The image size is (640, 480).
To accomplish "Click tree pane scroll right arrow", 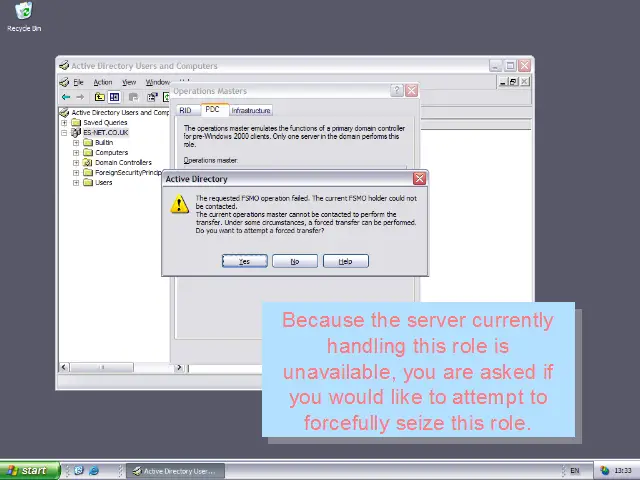I will 179,367.
